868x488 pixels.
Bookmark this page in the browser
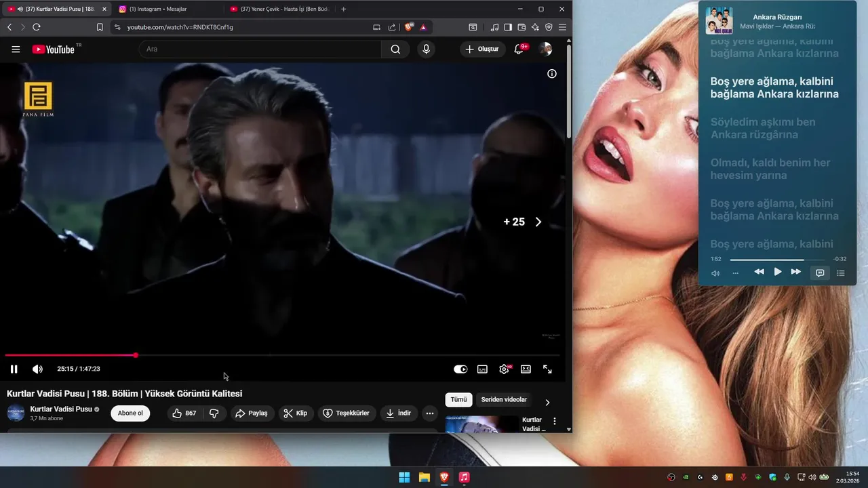click(100, 27)
